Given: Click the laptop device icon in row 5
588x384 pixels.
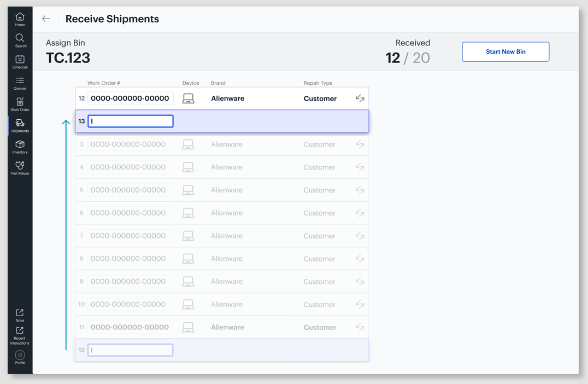Looking at the screenshot, I should [188, 190].
